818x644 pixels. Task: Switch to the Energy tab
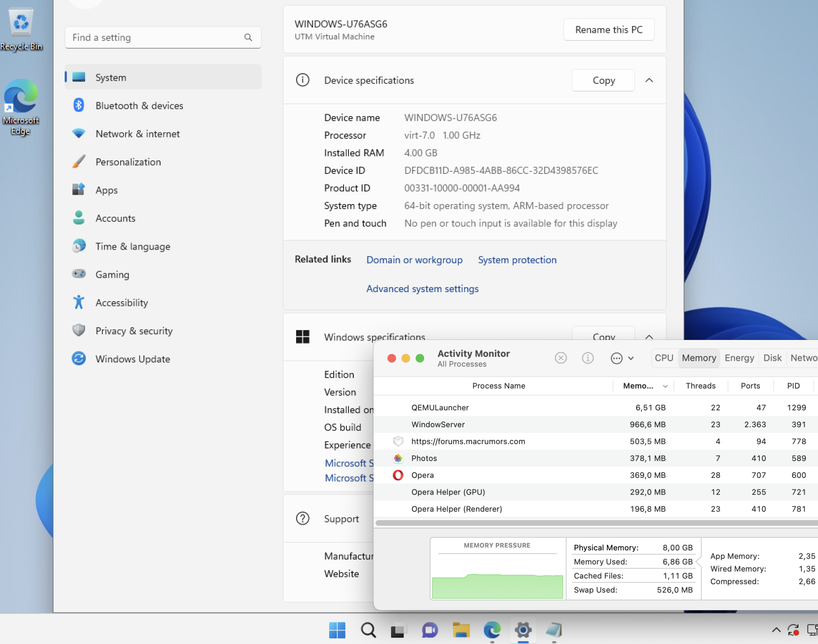tap(739, 358)
